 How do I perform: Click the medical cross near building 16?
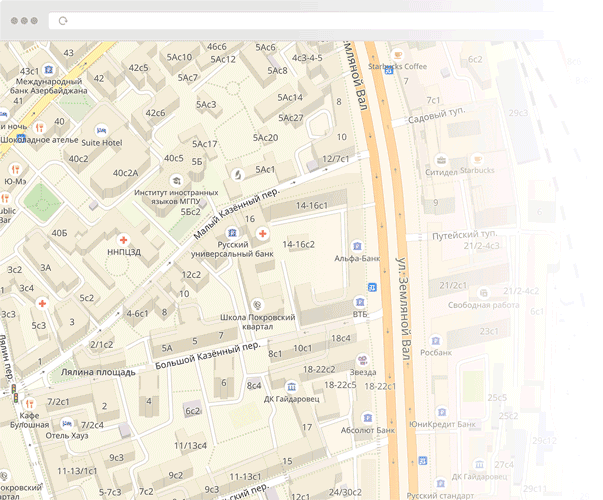click(x=263, y=233)
